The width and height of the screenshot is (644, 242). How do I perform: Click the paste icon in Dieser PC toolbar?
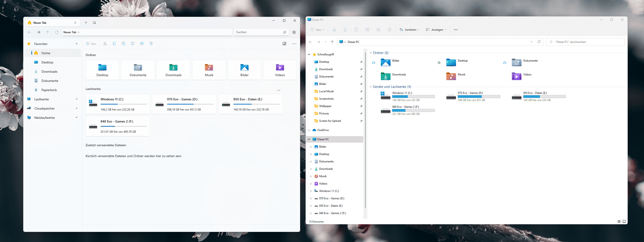coord(356,30)
